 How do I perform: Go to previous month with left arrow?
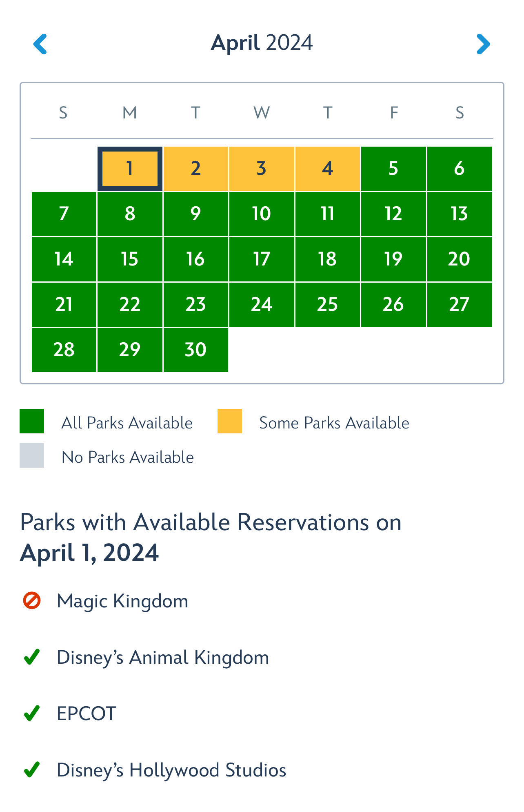click(40, 44)
